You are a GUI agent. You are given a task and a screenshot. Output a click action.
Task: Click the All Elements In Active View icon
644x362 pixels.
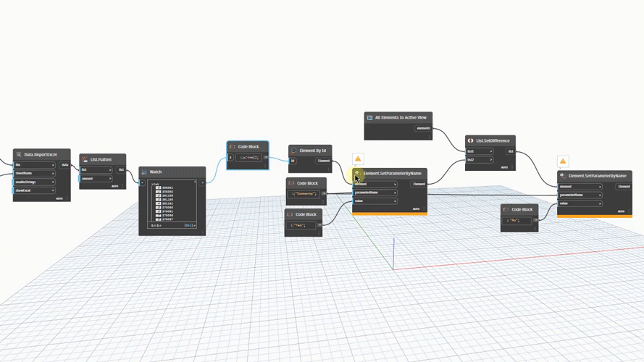click(x=369, y=117)
